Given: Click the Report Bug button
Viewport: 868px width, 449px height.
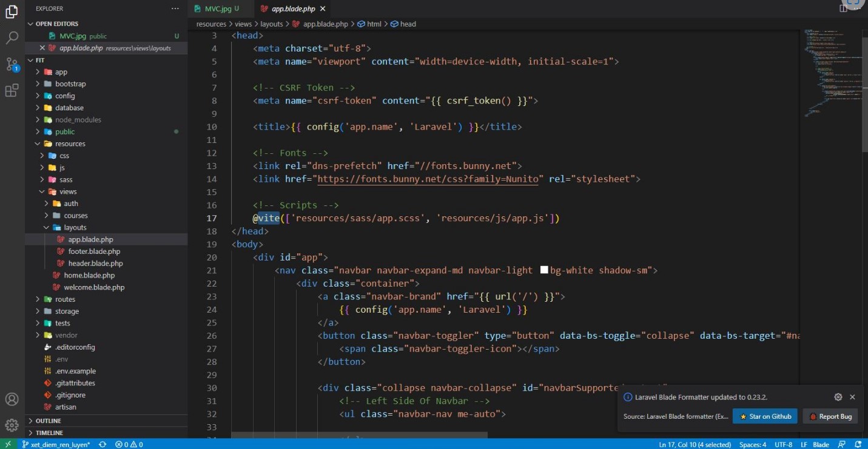Looking at the screenshot, I should coord(830,416).
